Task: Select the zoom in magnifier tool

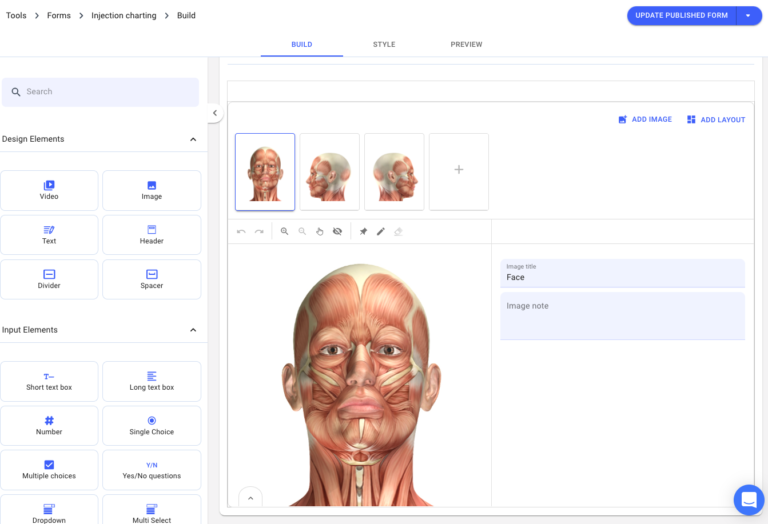Action: click(x=284, y=232)
